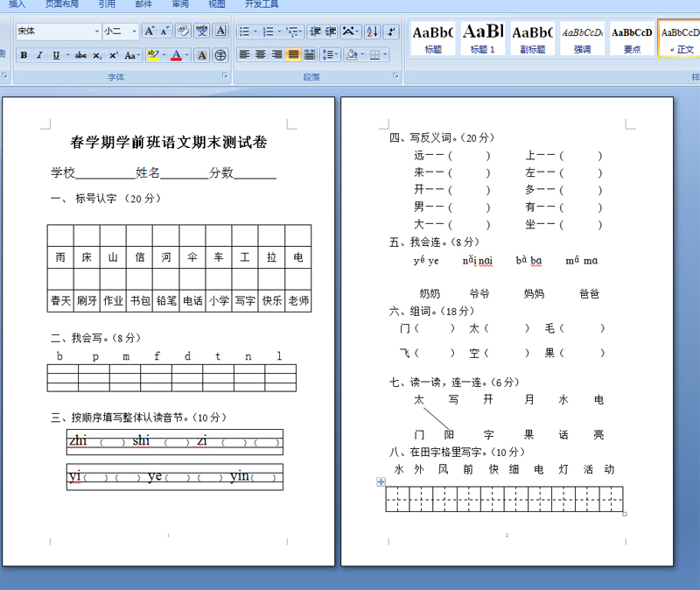This screenshot has width=700, height=590.
Task: Click the table move handle above grid
Action: (x=381, y=482)
